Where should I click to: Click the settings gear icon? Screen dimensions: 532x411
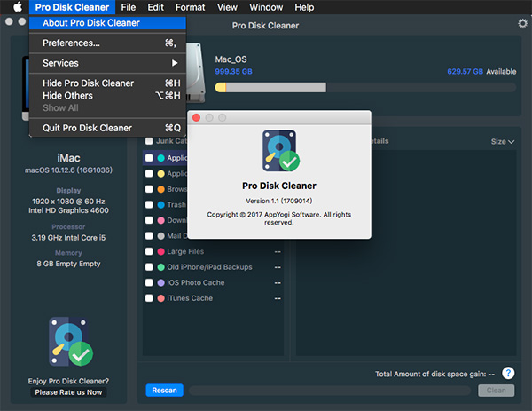522,23
